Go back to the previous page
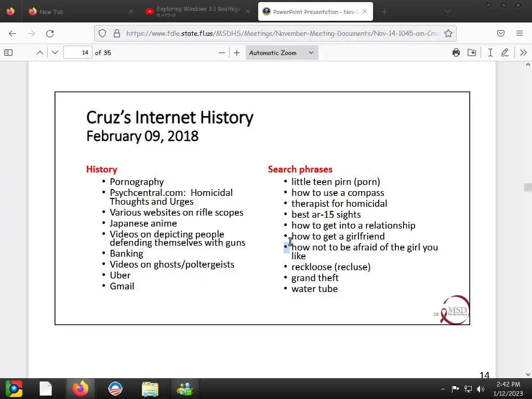The width and height of the screenshot is (532, 399). pyautogui.click(x=12, y=33)
